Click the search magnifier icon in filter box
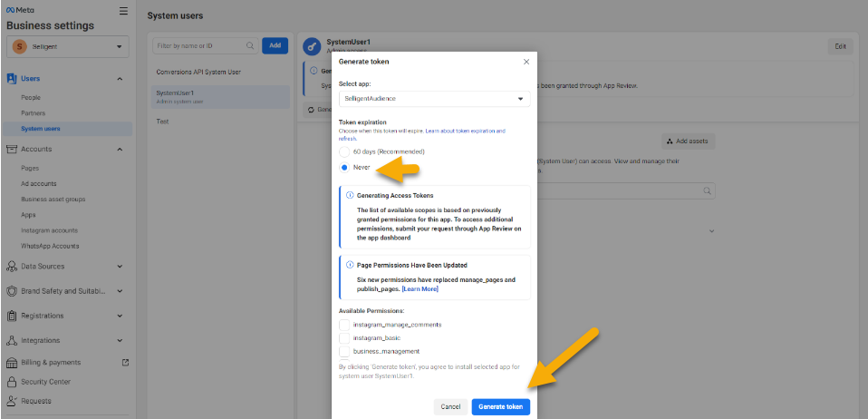 coord(250,44)
